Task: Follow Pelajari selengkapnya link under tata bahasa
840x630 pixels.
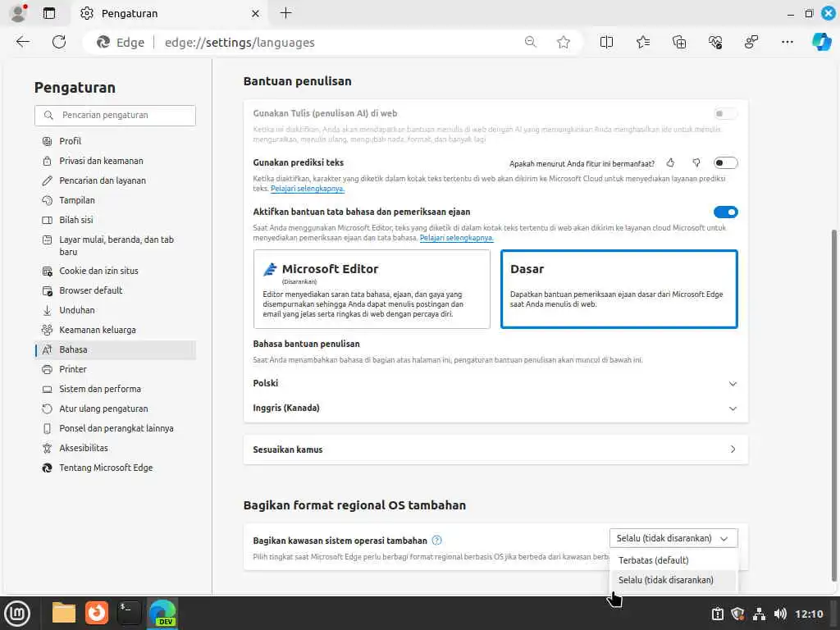Action: click(x=456, y=238)
